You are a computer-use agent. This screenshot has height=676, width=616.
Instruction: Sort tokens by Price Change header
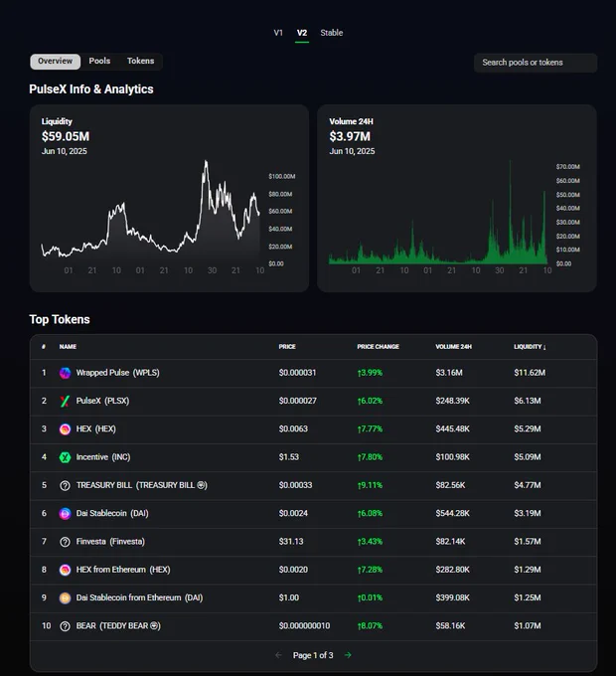[378, 347]
